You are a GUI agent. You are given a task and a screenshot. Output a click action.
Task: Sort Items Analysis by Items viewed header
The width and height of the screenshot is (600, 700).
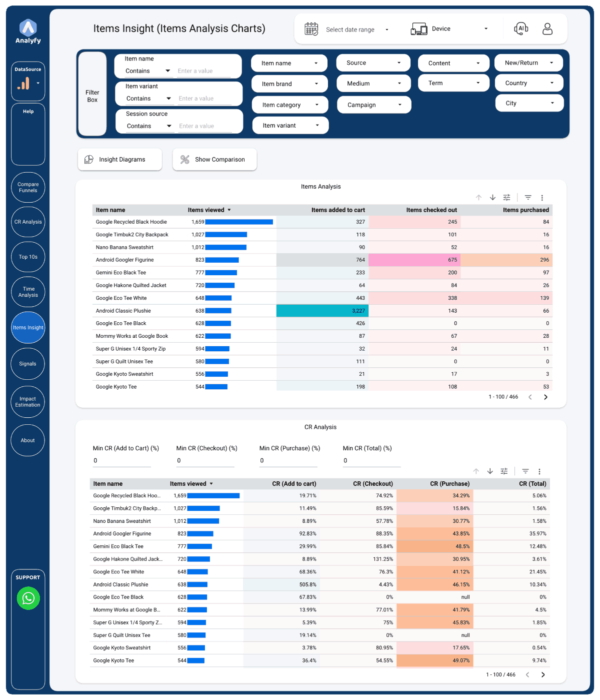[209, 210]
